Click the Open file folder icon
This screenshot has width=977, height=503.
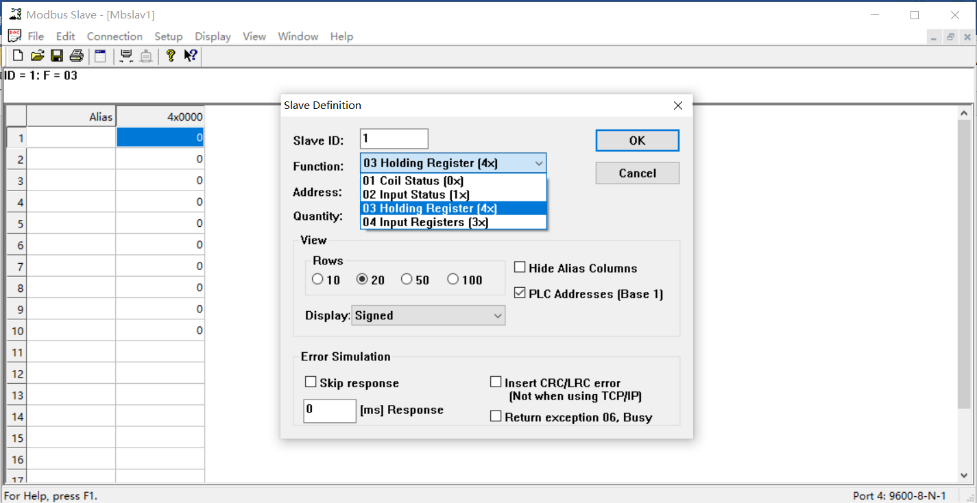37,56
